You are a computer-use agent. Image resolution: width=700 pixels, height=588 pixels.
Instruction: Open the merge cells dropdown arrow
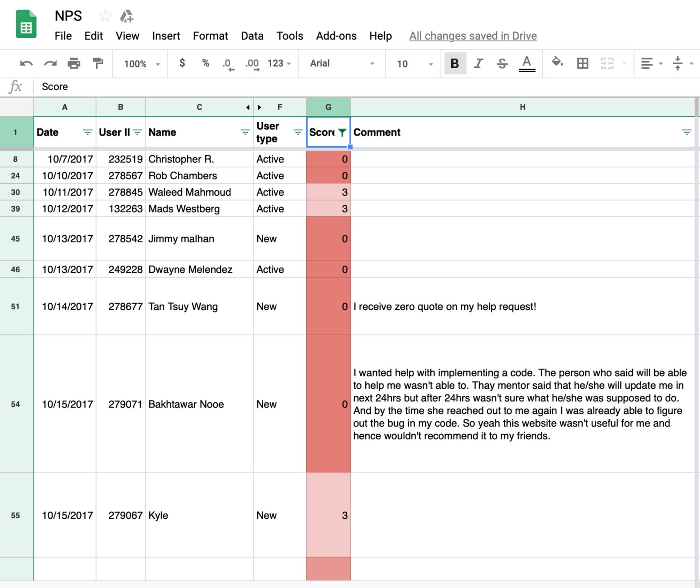click(x=624, y=63)
